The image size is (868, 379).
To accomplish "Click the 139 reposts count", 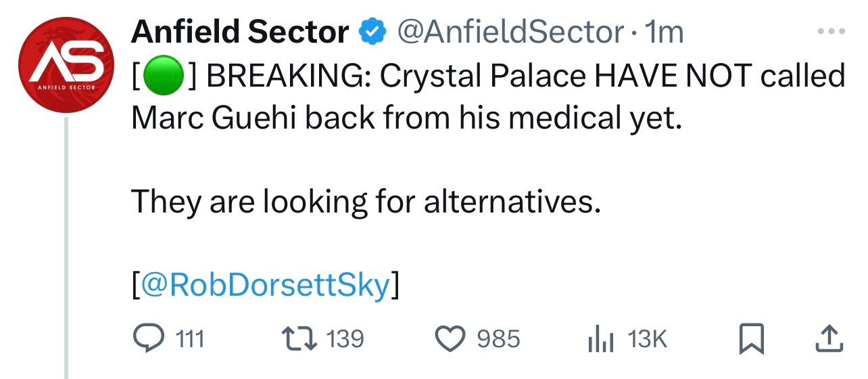I will coord(345,338).
